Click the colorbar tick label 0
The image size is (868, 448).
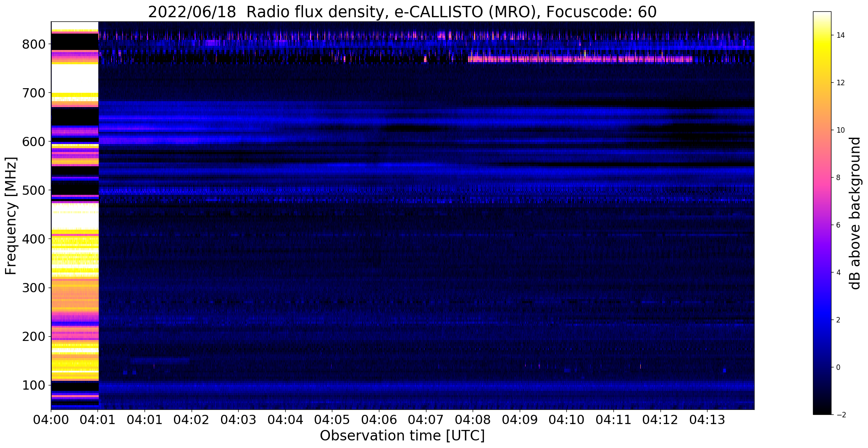(x=838, y=367)
